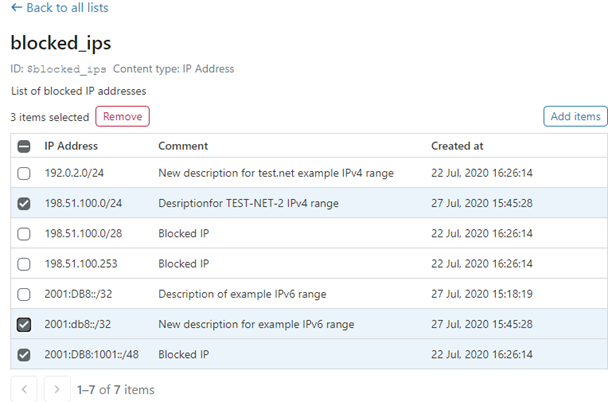Remove the 3 selected items

click(122, 117)
